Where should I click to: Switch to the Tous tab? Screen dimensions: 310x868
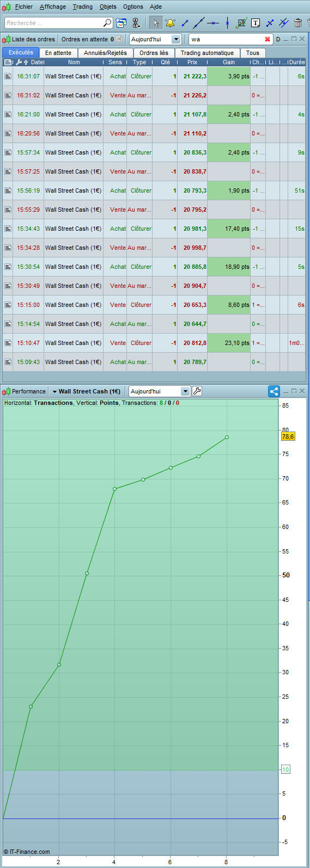point(252,53)
